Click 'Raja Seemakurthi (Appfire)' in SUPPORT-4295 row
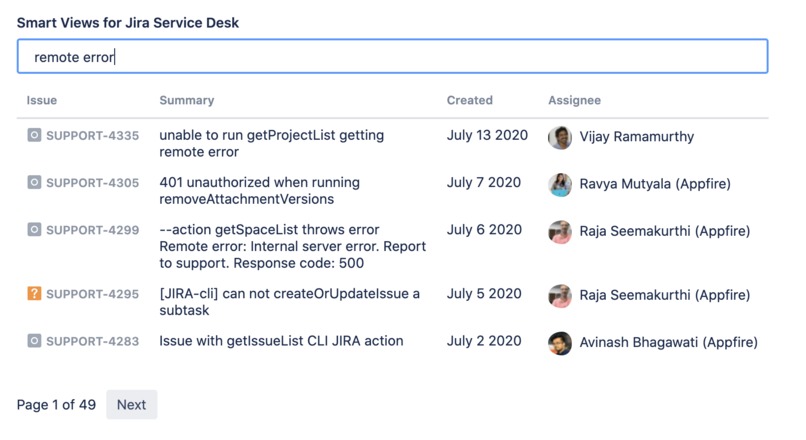This screenshot has height=440, width=806. click(665, 295)
